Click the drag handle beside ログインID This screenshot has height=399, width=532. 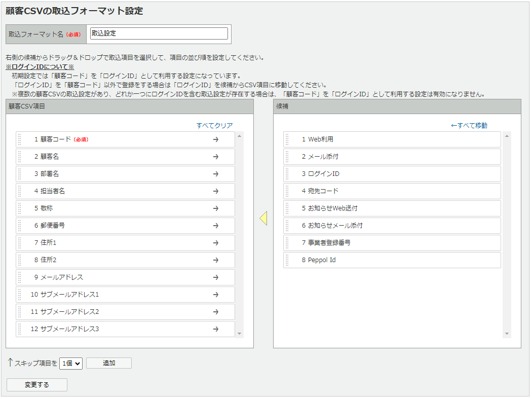(x=286, y=174)
